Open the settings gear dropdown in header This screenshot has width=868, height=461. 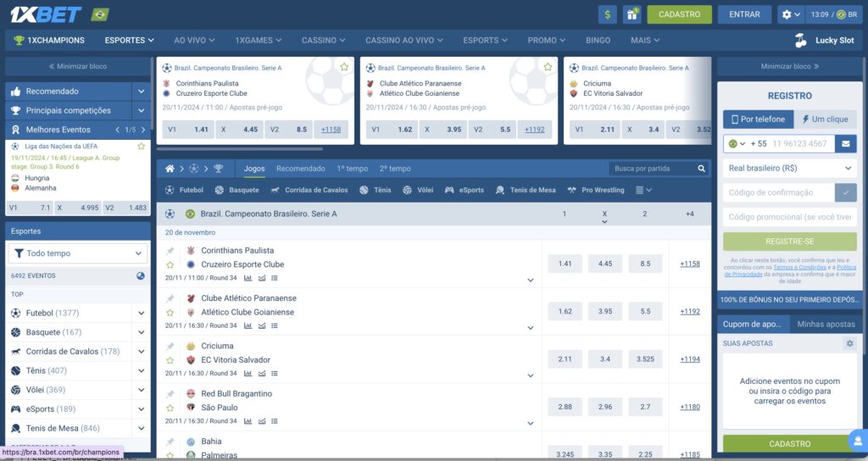[791, 15]
